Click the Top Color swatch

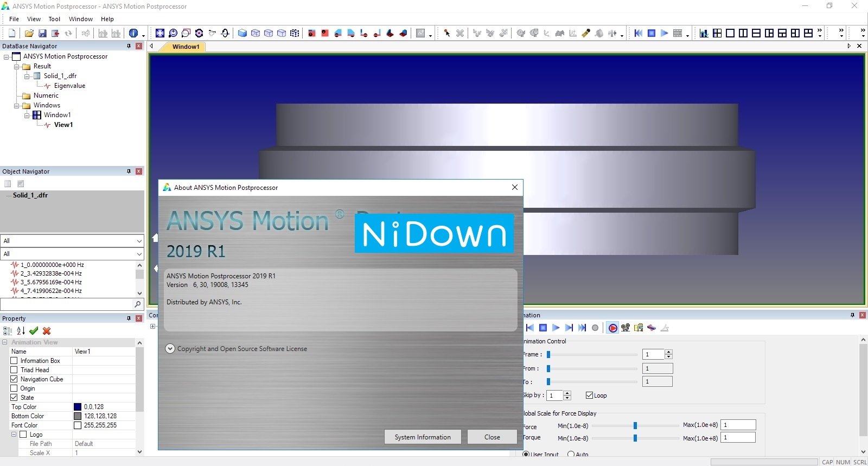pyautogui.click(x=78, y=407)
